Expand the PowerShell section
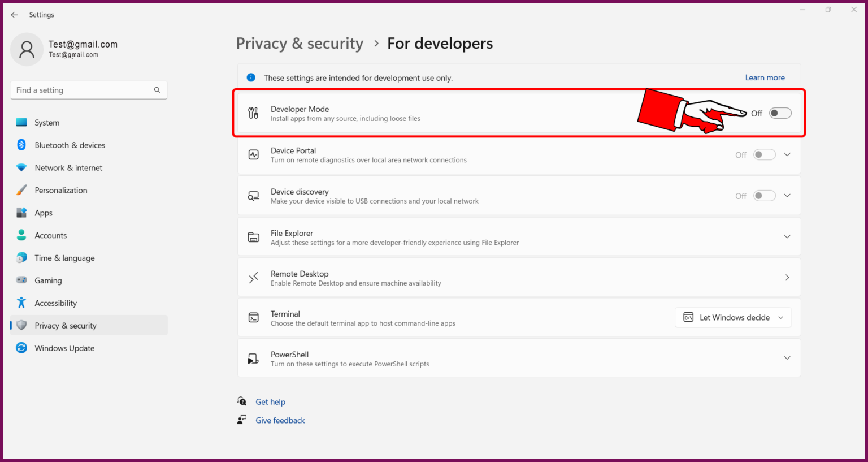The image size is (868, 462). [x=787, y=357]
